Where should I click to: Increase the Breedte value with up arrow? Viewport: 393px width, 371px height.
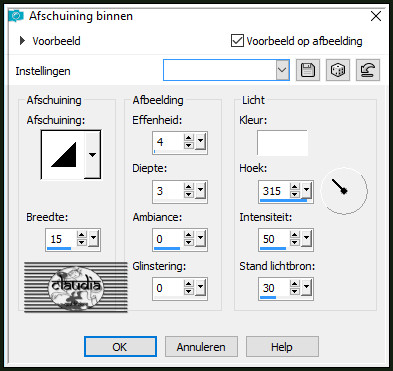click(x=82, y=235)
